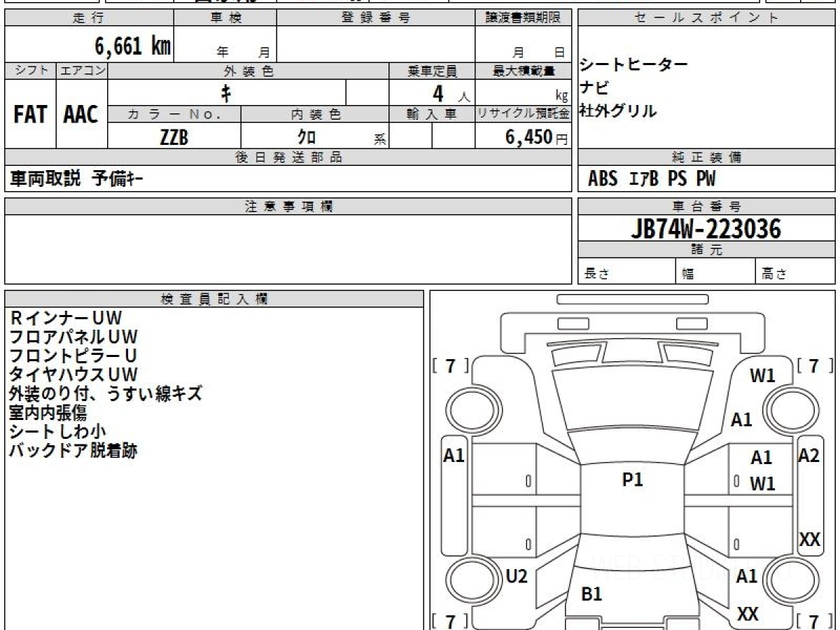840x630 pixels.
Task: Select the XX mark below A2 on right side
Action: click(x=809, y=540)
